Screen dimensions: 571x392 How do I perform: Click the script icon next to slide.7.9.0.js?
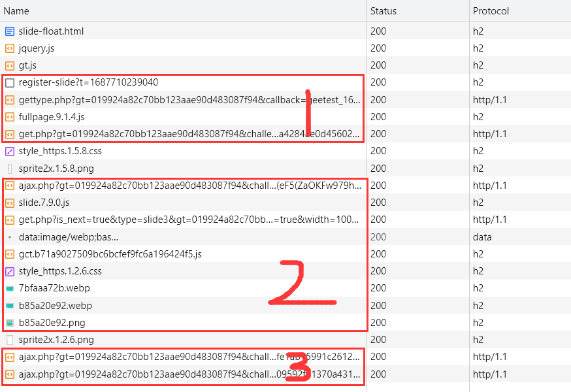coord(10,203)
